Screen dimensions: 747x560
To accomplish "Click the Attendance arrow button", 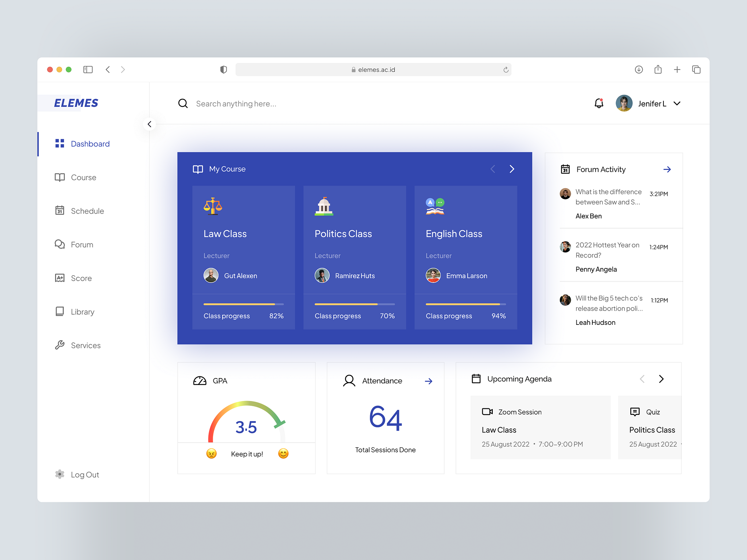I will [x=429, y=381].
